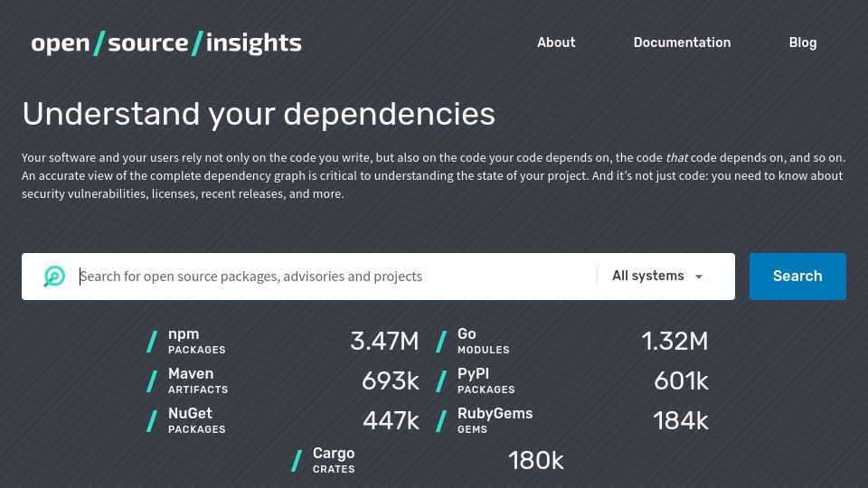Viewport: 868px width, 488px height.
Task: Click the 1.32M Go count
Action: tap(675, 342)
